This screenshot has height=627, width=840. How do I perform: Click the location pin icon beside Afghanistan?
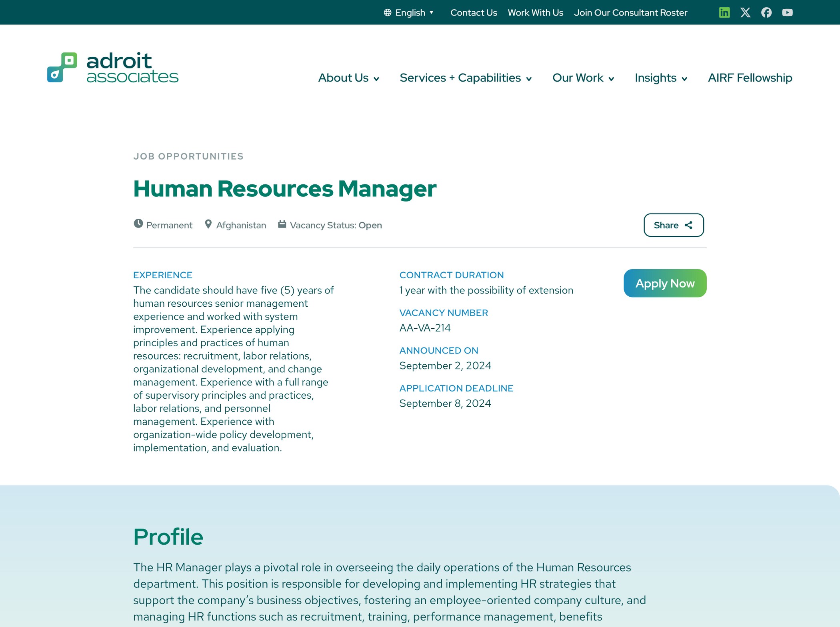pyautogui.click(x=208, y=224)
